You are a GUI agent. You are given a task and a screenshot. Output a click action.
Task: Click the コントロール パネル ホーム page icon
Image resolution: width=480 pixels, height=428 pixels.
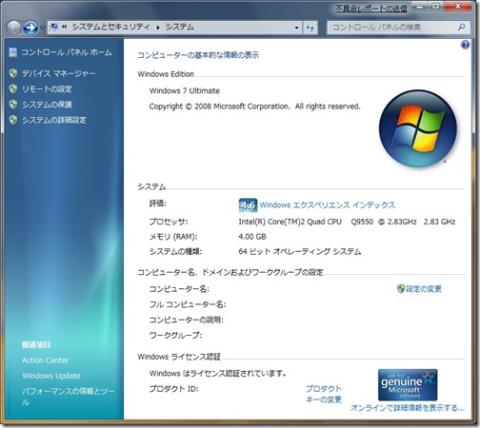point(13,52)
